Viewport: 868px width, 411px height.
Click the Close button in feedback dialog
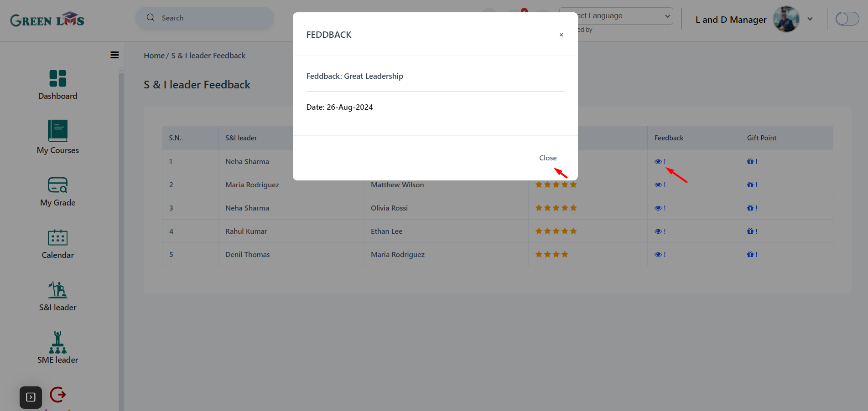[548, 158]
